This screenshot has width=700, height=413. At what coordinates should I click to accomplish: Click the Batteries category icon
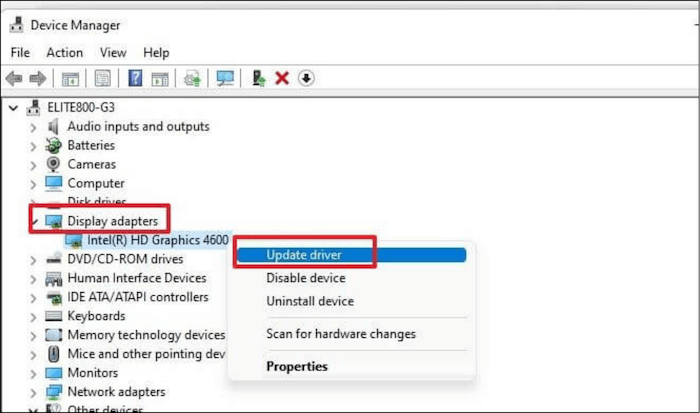point(53,146)
